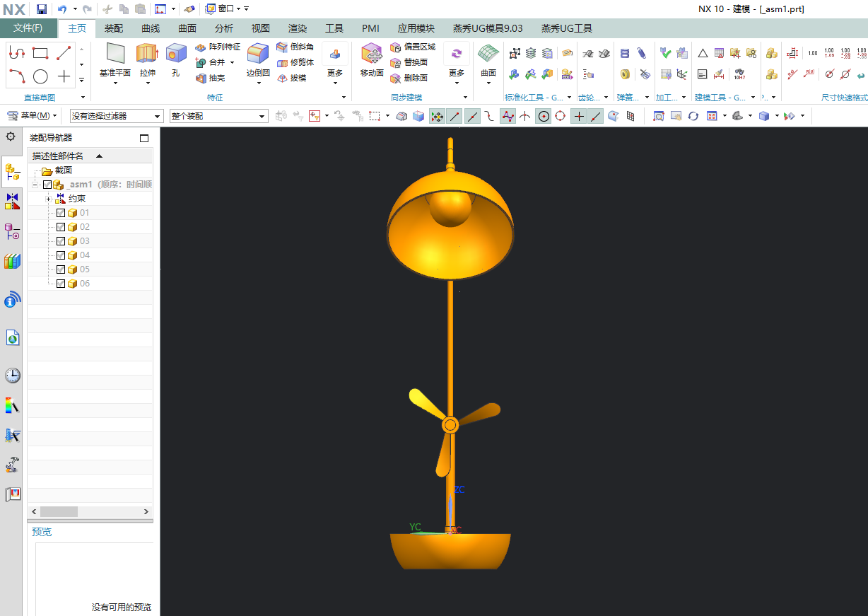This screenshot has height=616, width=868.
Task: Click 抽壳 shell button
Action: 210,78
